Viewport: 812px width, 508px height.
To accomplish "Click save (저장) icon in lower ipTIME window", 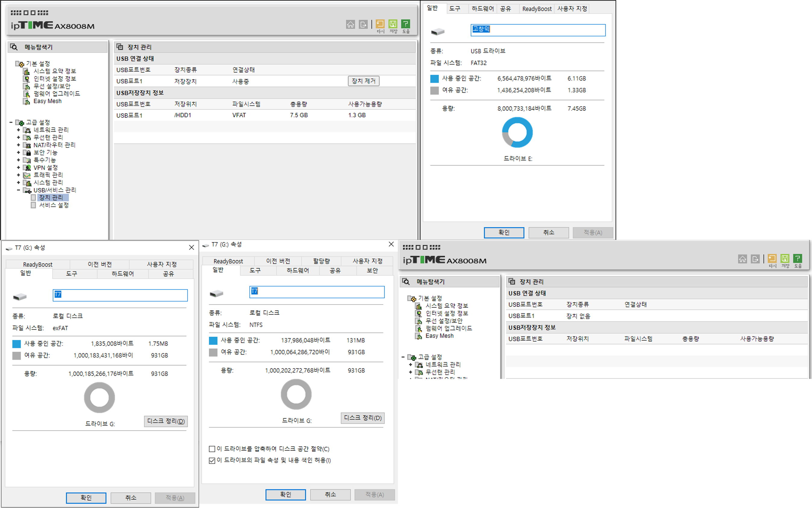I will pyautogui.click(x=785, y=259).
